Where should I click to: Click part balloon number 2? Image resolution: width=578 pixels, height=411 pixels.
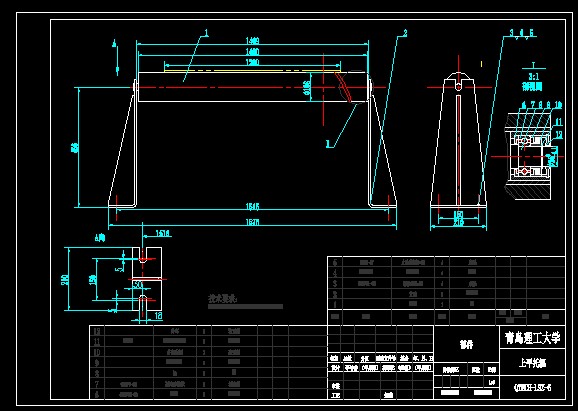[x=405, y=33]
